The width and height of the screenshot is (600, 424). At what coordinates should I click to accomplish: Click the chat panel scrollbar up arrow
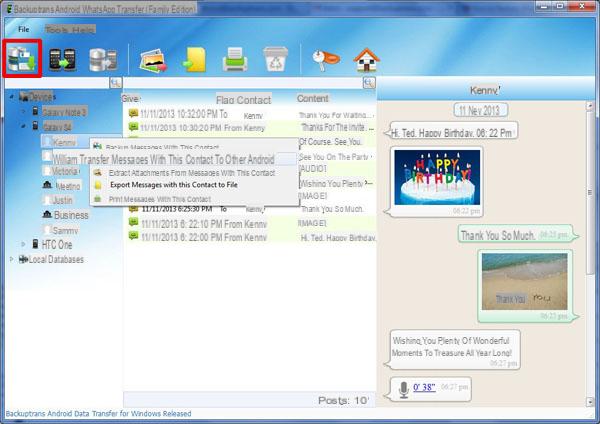[590, 107]
